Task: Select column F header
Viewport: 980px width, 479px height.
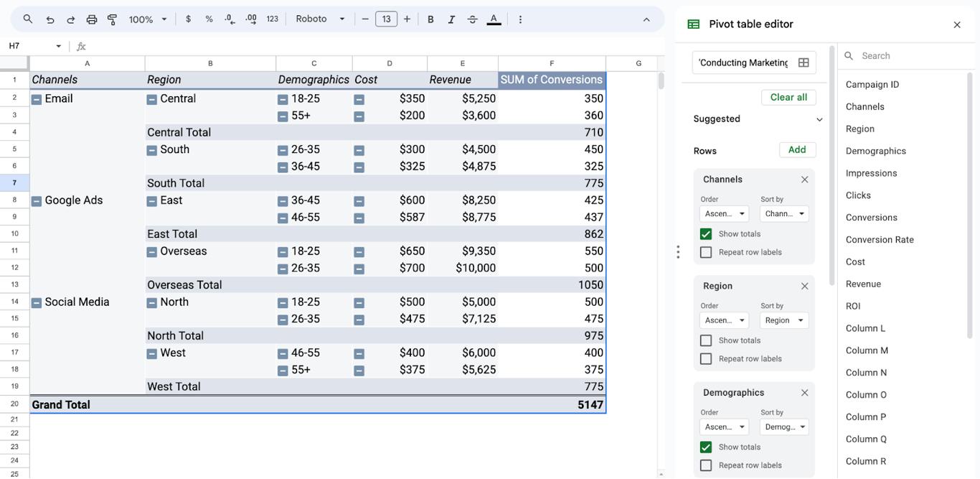Action: (552, 63)
